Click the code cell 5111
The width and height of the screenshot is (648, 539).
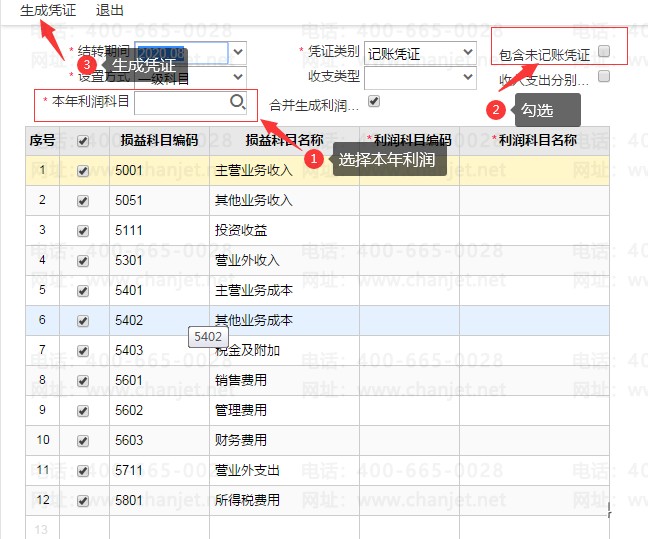point(160,230)
